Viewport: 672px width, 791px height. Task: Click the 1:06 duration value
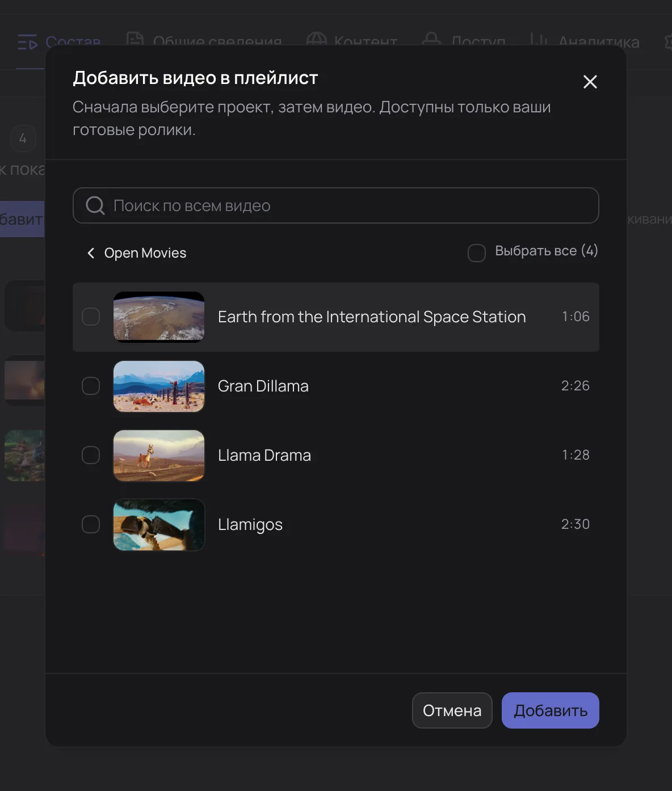pyautogui.click(x=576, y=317)
